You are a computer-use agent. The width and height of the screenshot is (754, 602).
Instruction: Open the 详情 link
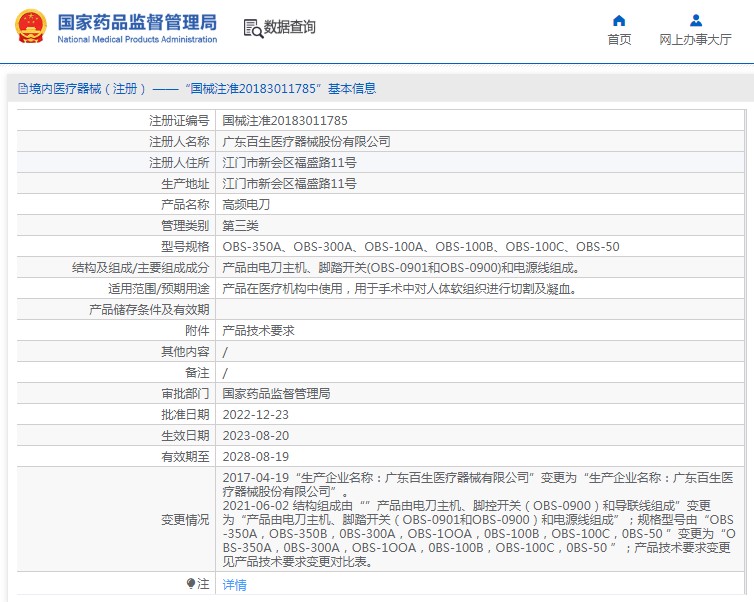[235, 585]
